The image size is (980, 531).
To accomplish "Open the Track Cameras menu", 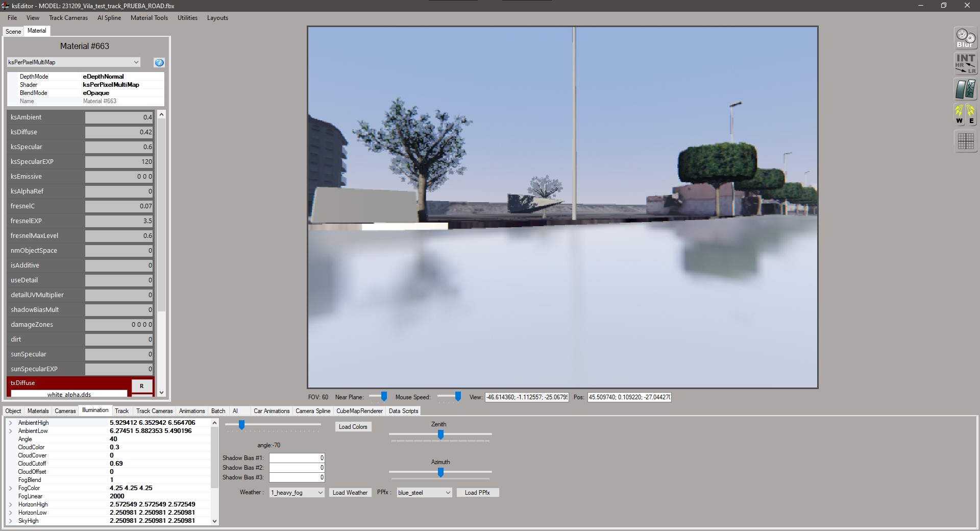I will click(68, 18).
